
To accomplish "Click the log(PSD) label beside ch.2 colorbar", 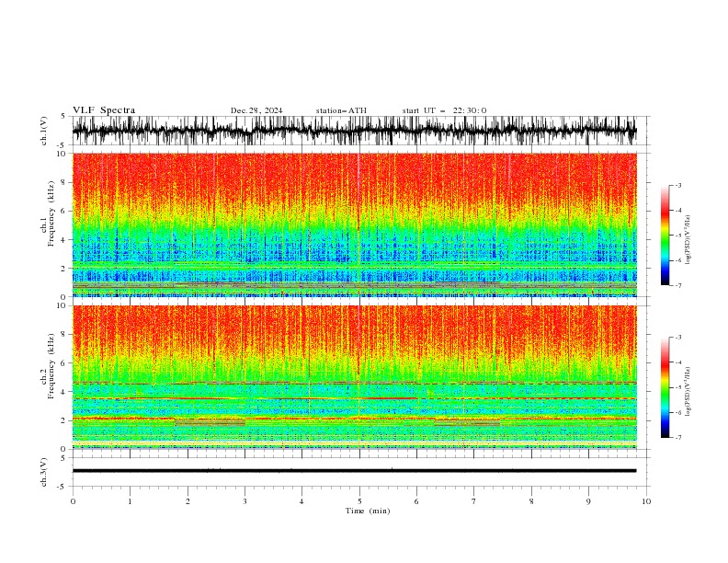I will click(x=688, y=393).
